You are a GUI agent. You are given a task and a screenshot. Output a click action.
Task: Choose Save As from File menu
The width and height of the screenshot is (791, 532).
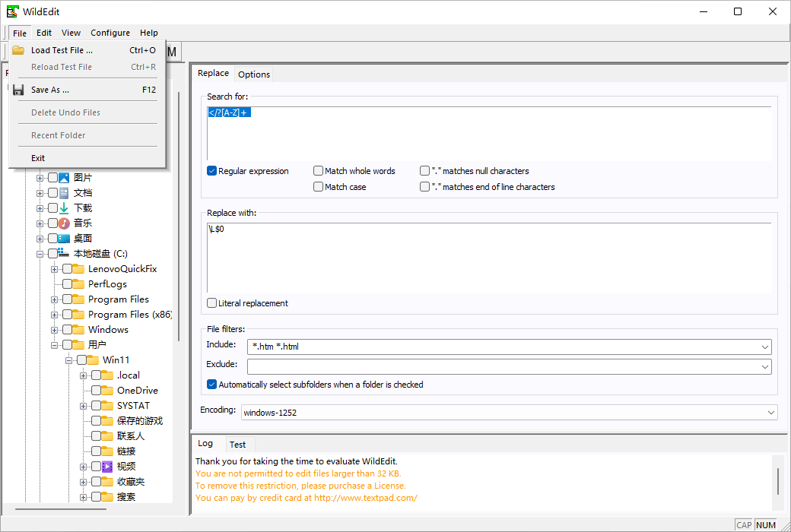coord(87,90)
